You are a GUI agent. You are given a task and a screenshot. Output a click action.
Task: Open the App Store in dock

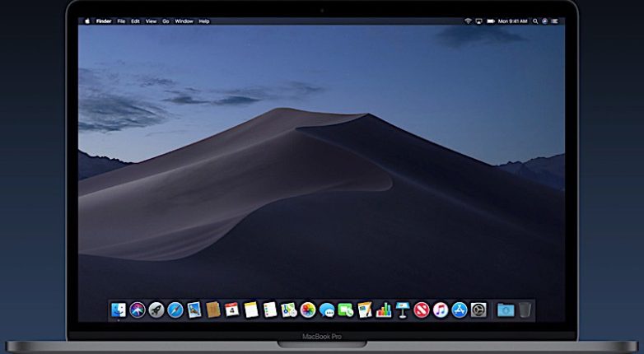460,310
